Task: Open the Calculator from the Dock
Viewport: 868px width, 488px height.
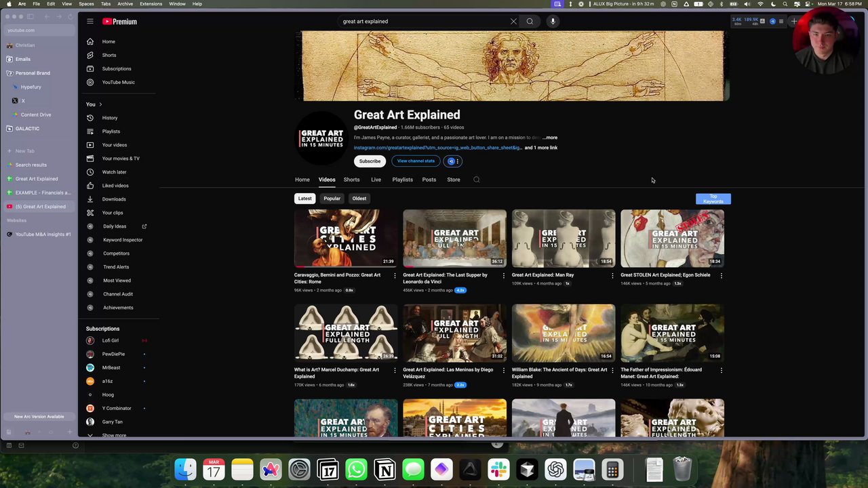Action: coord(612,470)
